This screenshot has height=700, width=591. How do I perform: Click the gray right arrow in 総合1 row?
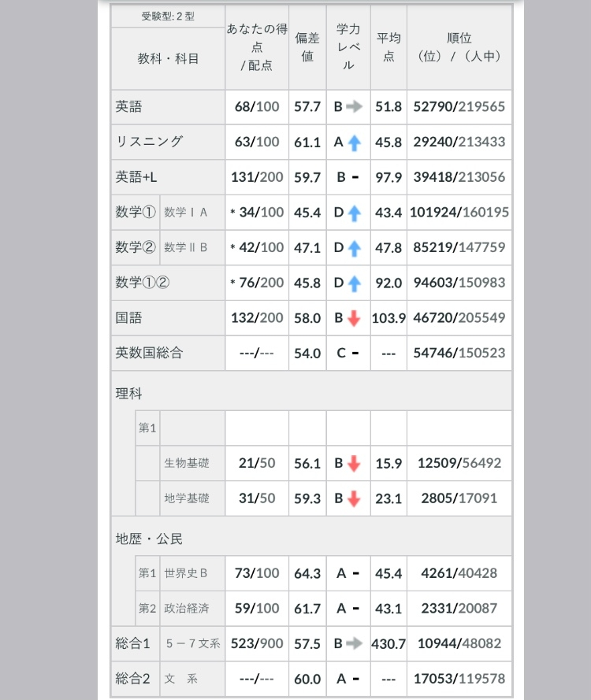click(355, 644)
